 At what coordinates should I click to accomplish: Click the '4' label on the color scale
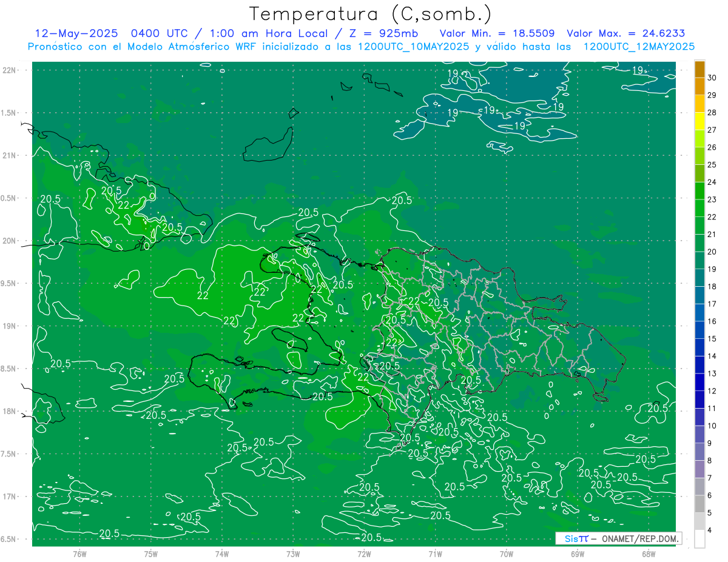(x=710, y=530)
